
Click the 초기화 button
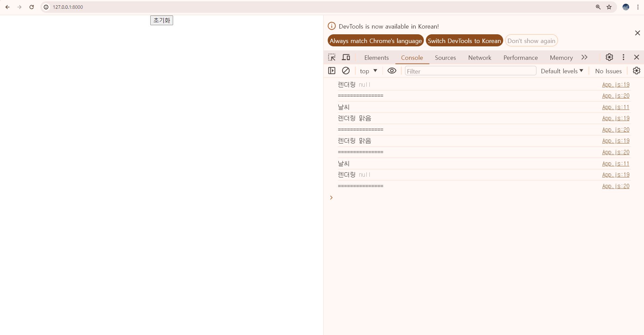coord(162,20)
